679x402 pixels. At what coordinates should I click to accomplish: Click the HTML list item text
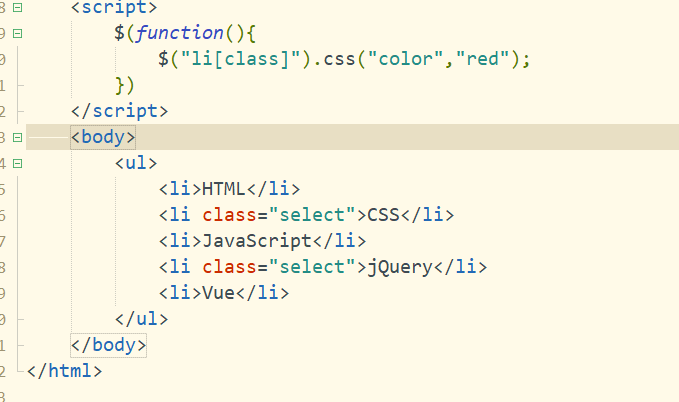click(223, 189)
